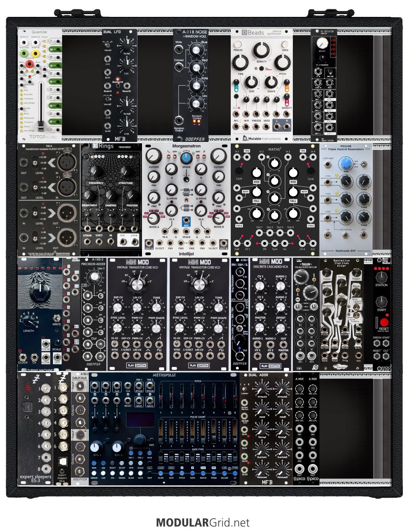Toggle the left Cycle button on Maths
Screen dimensions: 406x532
point(239,172)
